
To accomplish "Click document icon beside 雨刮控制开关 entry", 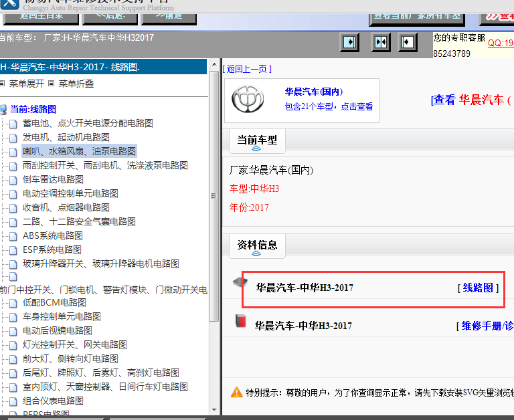I will click(x=13, y=166).
